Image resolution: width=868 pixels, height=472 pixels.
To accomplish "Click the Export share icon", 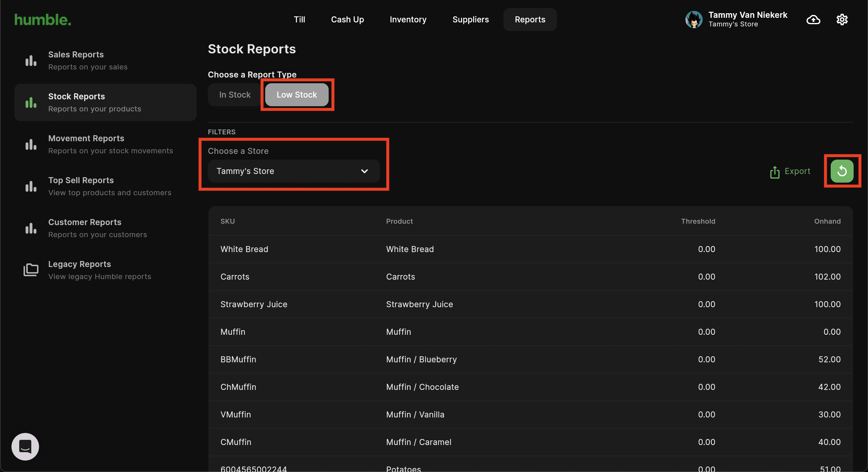I will click(775, 172).
